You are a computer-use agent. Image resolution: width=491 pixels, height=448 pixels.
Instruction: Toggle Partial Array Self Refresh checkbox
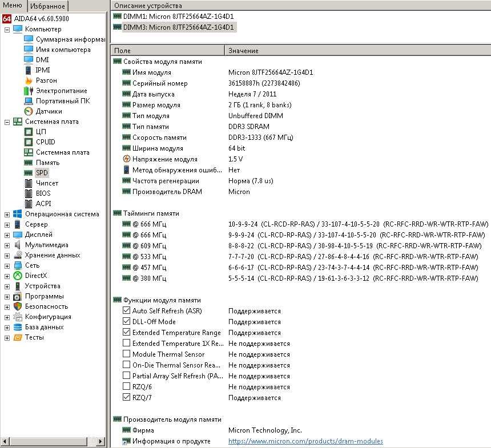point(127,375)
